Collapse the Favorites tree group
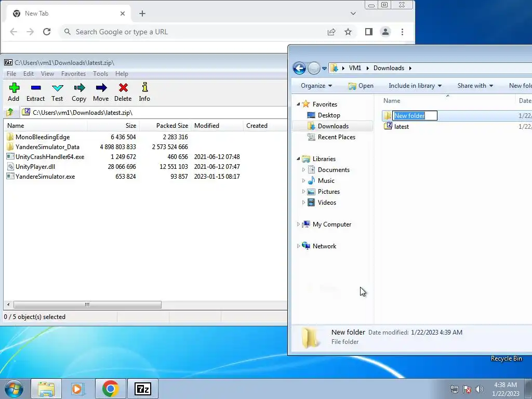Image resolution: width=532 pixels, height=399 pixels. click(x=298, y=104)
